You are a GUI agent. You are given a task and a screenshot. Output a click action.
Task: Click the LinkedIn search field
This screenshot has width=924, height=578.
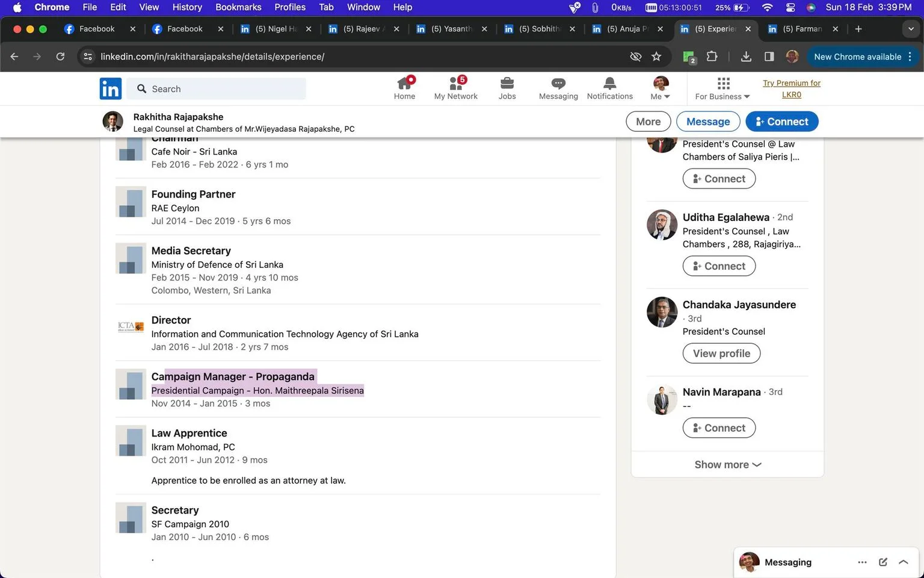click(217, 89)
